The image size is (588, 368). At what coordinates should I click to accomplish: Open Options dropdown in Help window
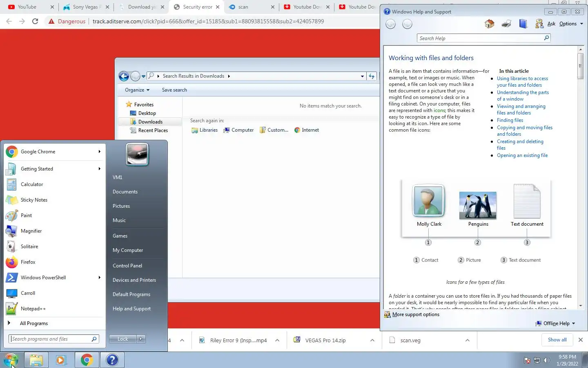571,24
